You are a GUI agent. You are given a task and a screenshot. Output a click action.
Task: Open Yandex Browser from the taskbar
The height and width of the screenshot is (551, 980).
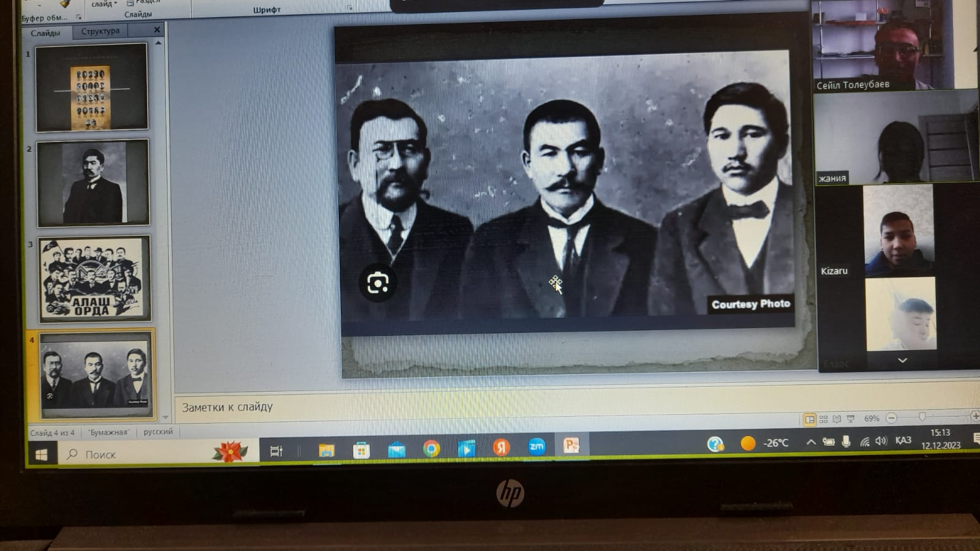[501, 448]
